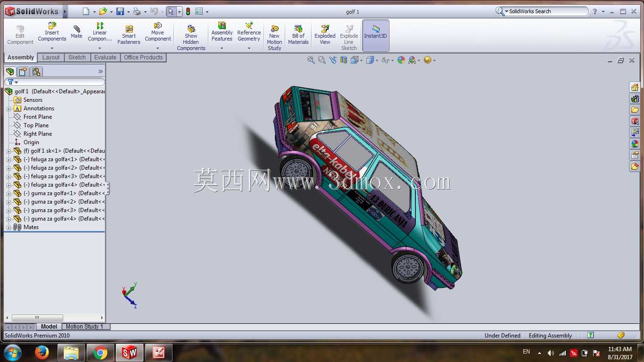Open Google Chrome from the taskbar

point(100,353)
